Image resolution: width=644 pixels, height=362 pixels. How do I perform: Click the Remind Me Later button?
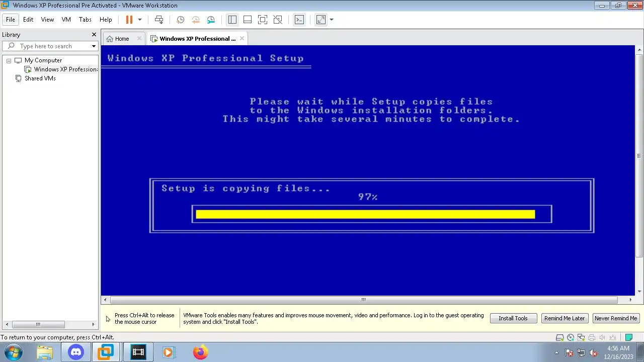tap(565, 318)
